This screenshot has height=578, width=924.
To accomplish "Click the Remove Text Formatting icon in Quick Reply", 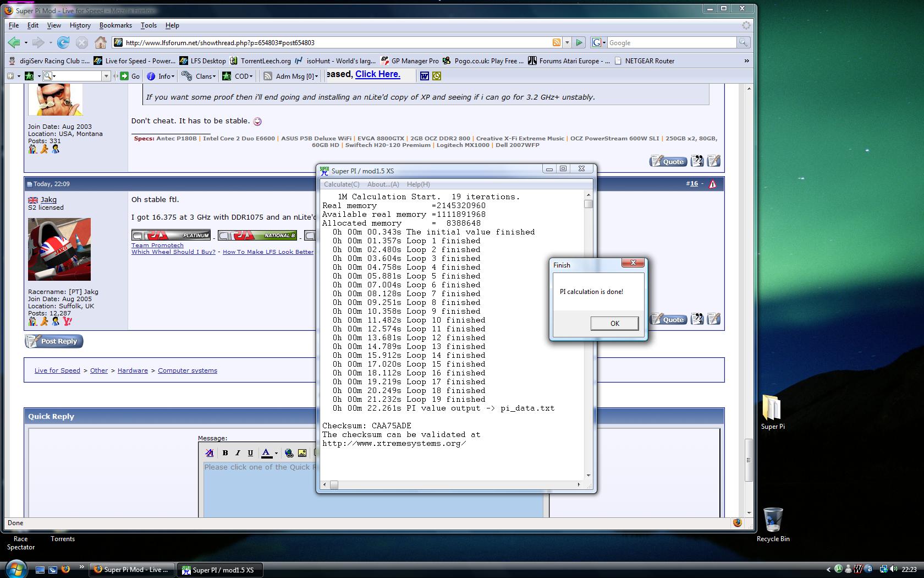I will pos(209,452).
